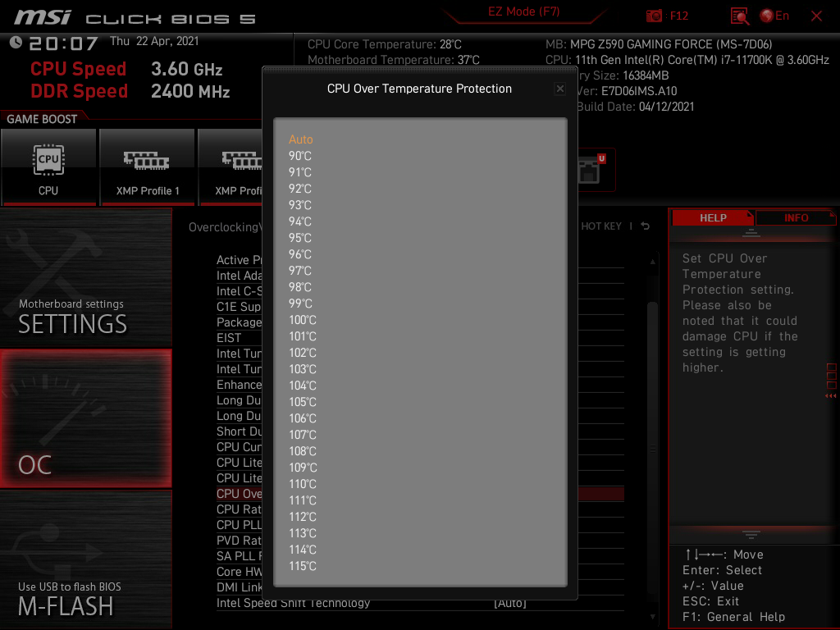Collapse help panel with top handle
840x630 pixels.
click(751, 232)
